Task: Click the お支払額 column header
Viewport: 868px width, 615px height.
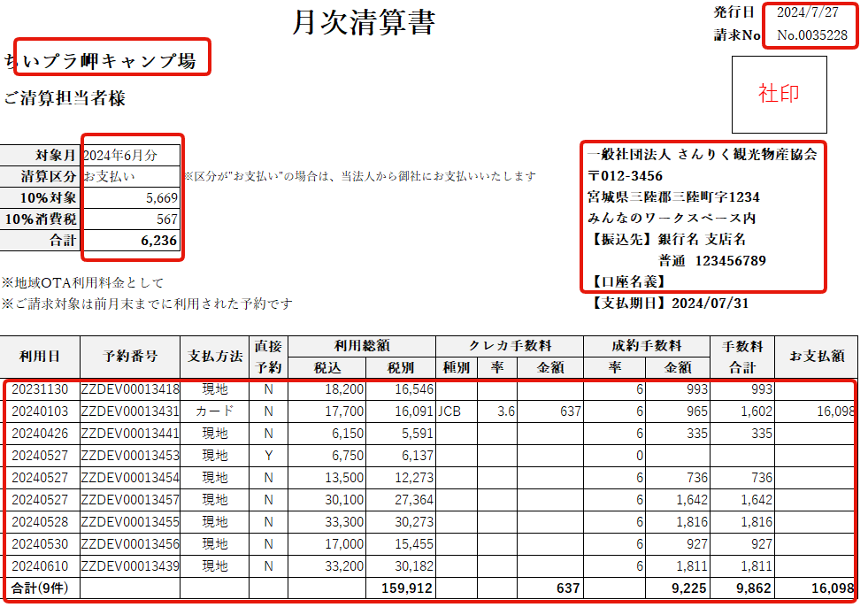Action: (x=817, y=357)
